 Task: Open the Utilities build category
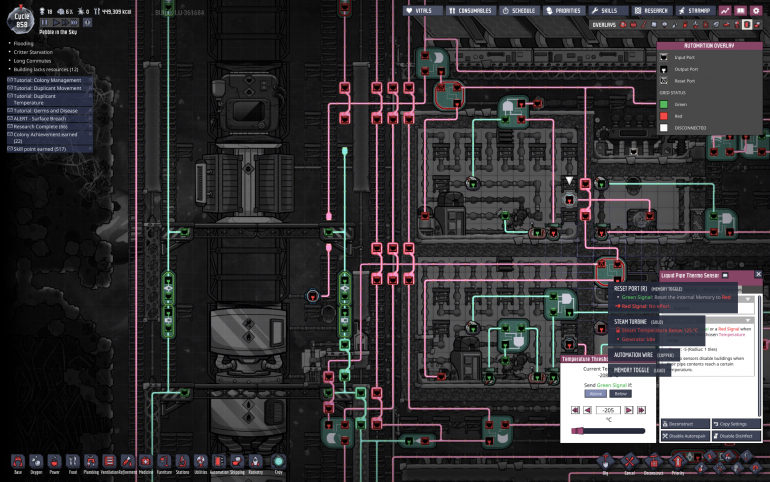click(x=200, y=462)
